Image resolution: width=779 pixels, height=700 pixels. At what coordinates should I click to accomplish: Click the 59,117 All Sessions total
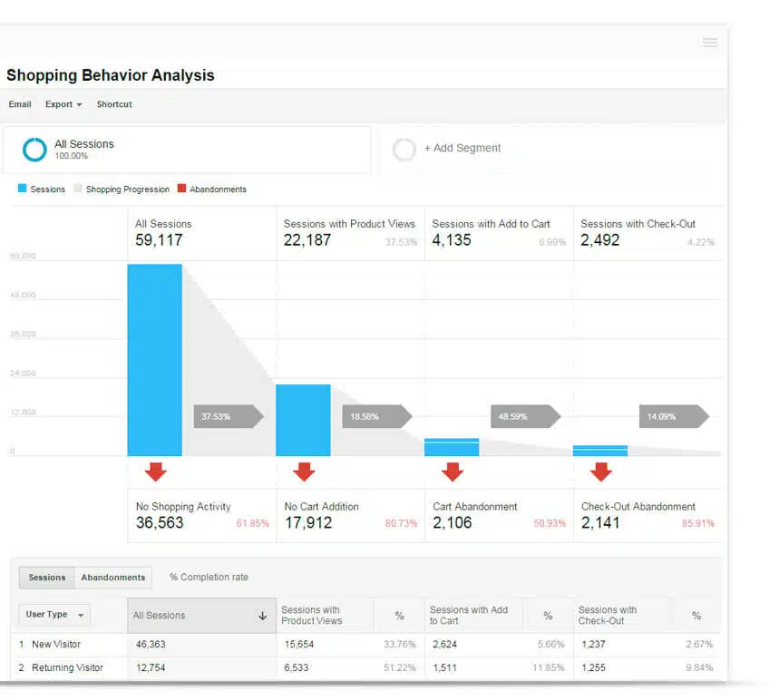[x=159, y=240]
